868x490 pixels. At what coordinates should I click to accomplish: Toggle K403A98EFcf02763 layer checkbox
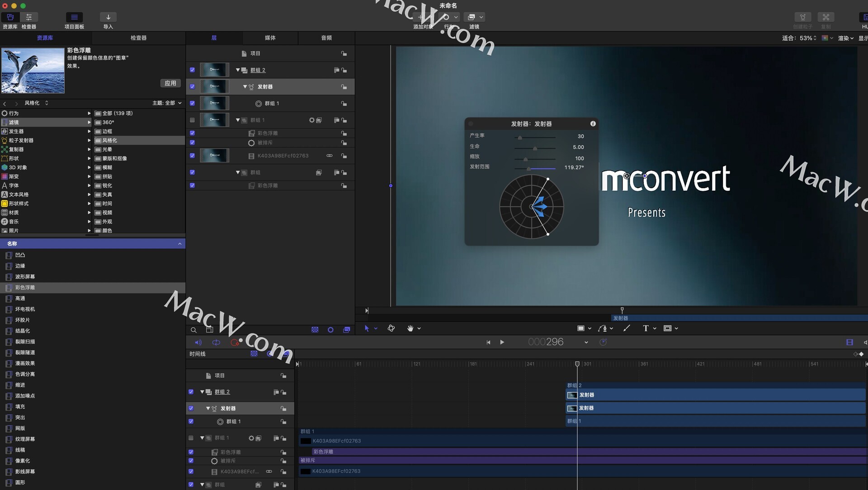(x=192, y=155)
